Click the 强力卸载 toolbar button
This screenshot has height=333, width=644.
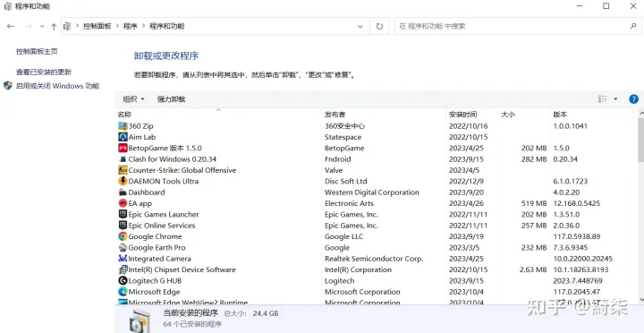click(171, 99)
